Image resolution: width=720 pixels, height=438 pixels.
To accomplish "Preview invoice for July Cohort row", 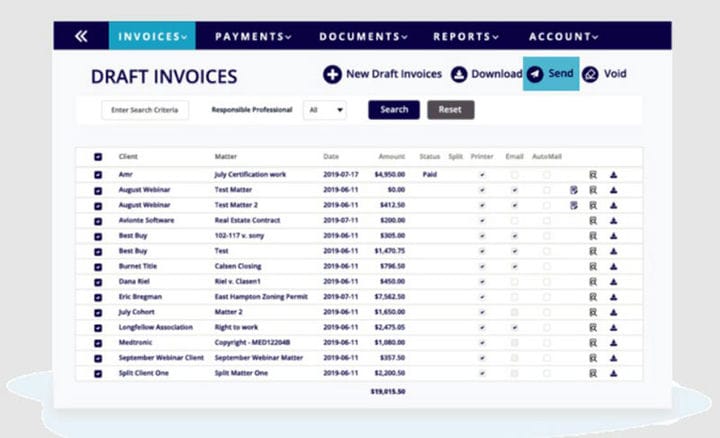I will [593, 312].
